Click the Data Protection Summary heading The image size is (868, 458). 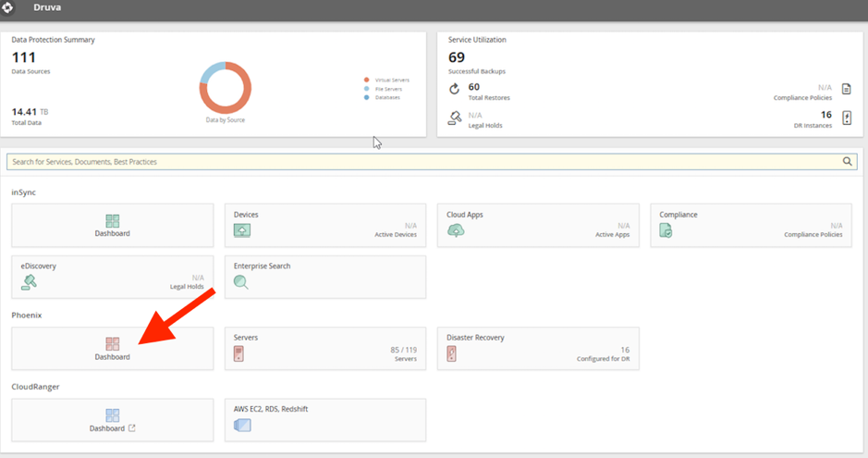click(53, 40)
